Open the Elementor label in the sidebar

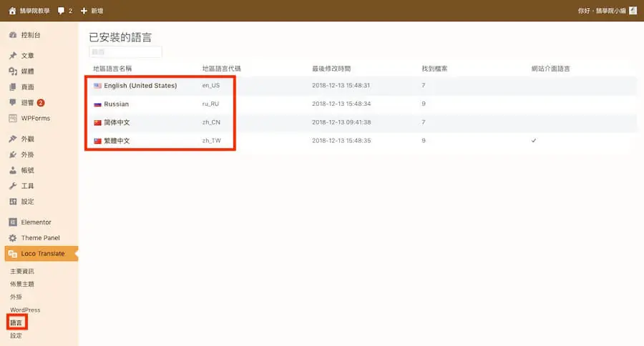36,222
